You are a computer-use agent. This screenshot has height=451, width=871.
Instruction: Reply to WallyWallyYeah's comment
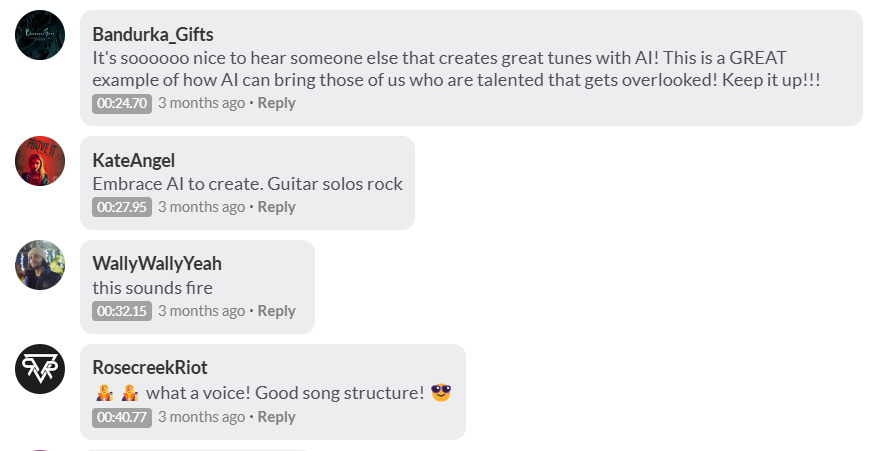click(x=276, y=311)
